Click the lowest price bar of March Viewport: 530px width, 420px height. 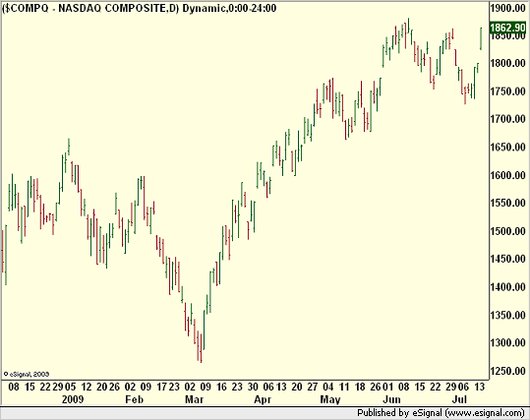(202, 348)
